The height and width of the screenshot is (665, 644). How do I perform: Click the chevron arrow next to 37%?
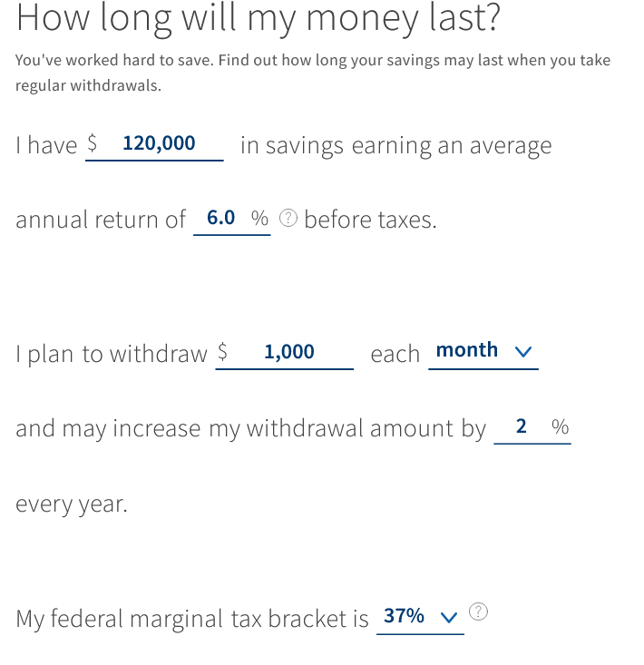449,617
